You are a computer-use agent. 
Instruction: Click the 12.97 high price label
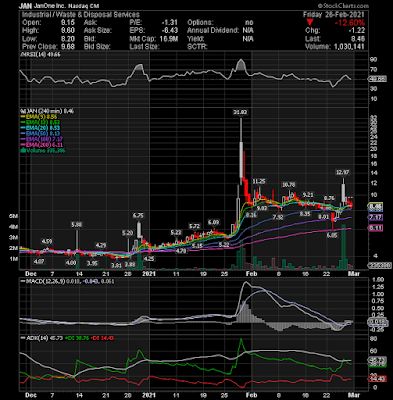click(342, 172)
